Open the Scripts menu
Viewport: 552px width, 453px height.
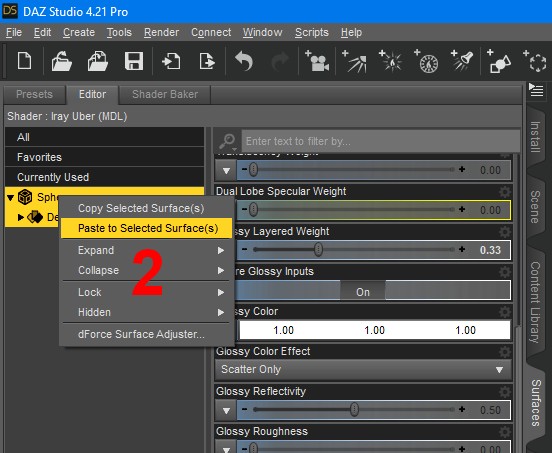click(312, 32)
